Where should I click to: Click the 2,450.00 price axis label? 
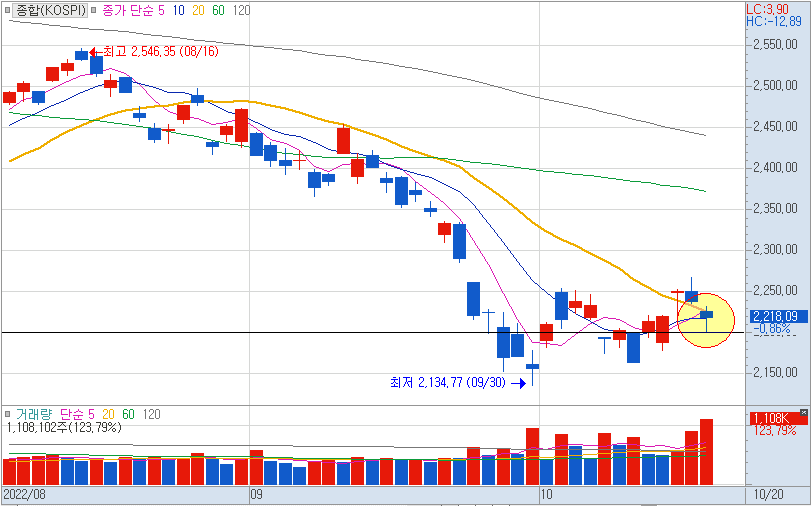click(x=776, y=127)
